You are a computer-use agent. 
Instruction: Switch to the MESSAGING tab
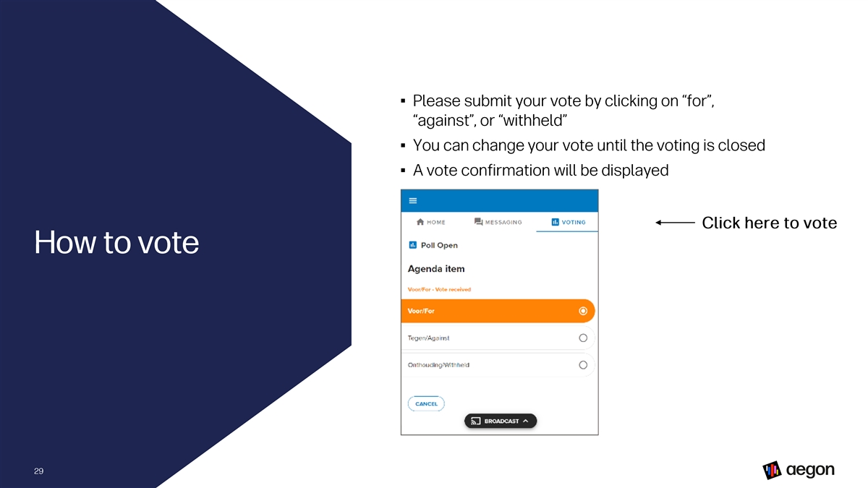498,222
